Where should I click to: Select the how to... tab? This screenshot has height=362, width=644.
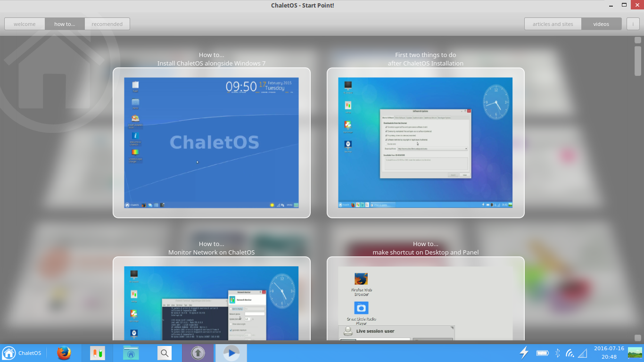(65, 24)
